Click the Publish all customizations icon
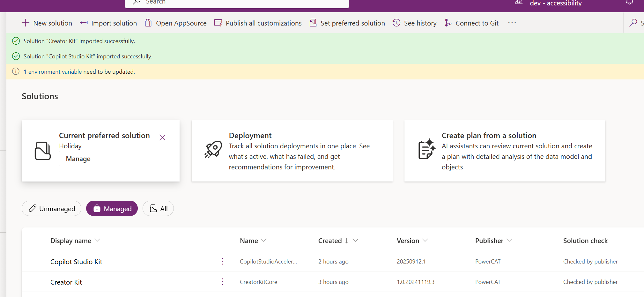 [218, 23]
